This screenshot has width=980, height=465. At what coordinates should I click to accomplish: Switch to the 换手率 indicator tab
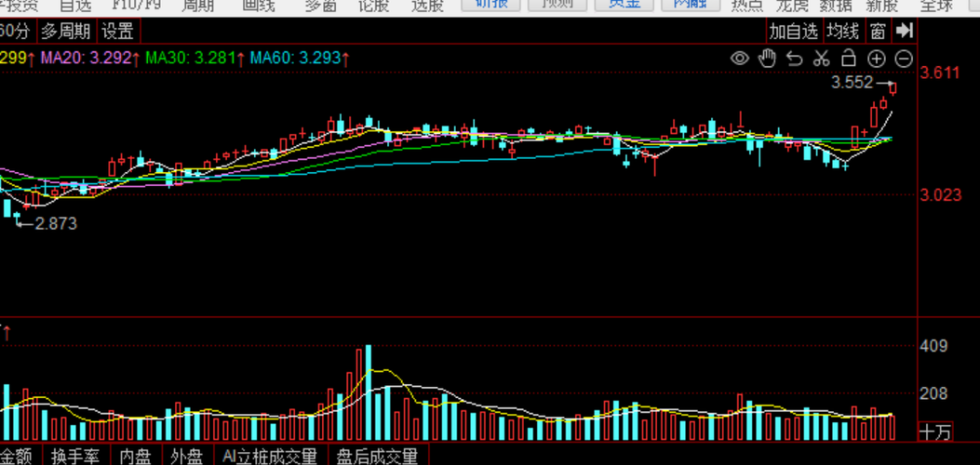coord(75,457)
